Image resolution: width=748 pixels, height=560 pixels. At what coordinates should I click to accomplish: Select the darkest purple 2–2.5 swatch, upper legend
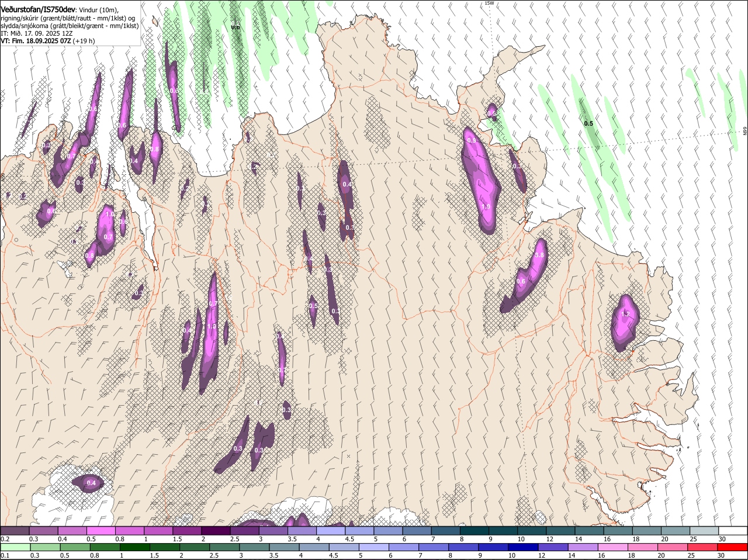[216, 531]
